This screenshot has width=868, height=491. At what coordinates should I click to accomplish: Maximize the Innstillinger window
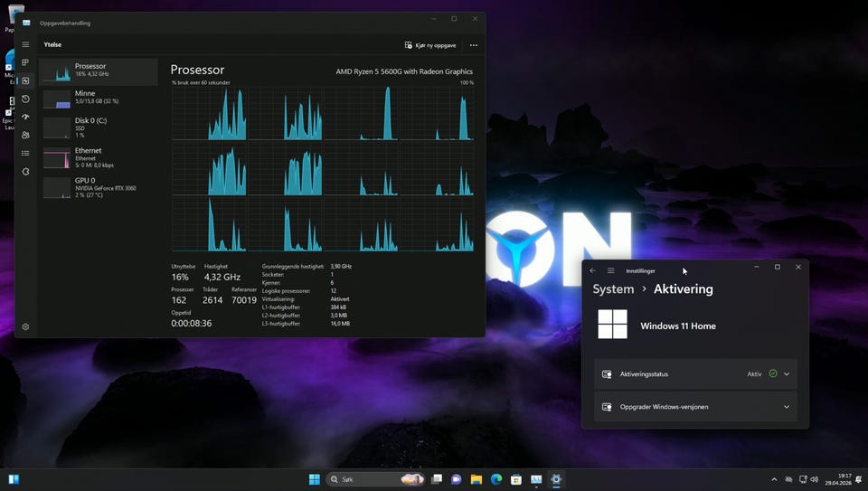(x=778, y=267)
